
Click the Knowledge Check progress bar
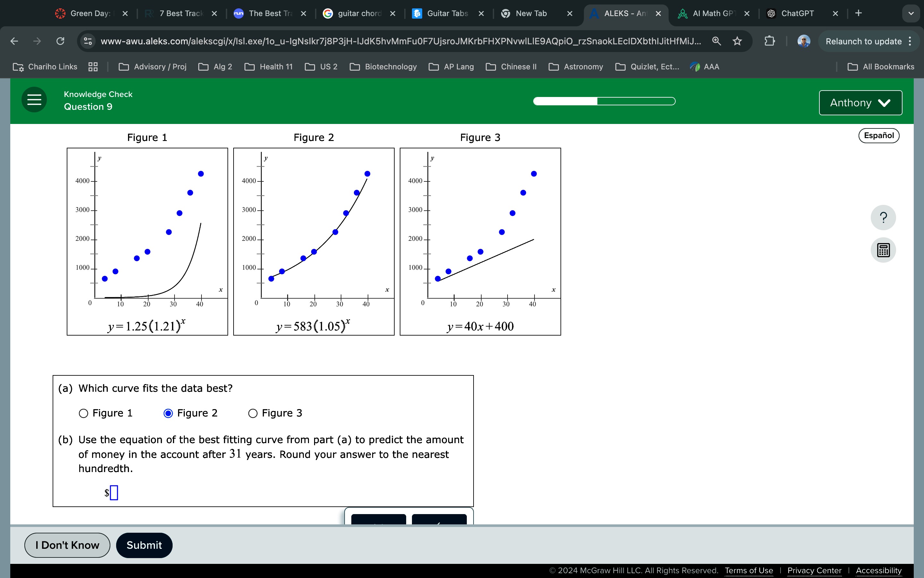[x=604, y=101]
